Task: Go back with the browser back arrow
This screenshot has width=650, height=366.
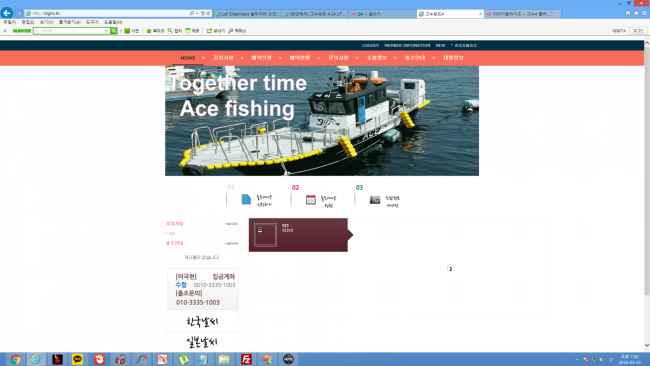Action: pos(7,13)
